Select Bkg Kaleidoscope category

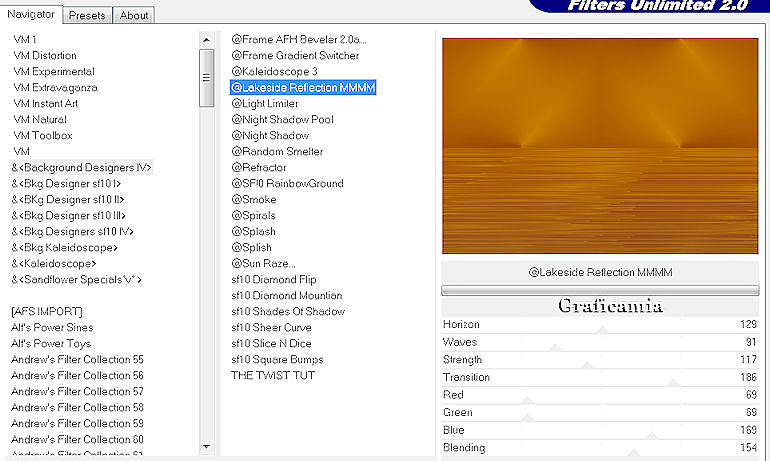pos(64,247)
